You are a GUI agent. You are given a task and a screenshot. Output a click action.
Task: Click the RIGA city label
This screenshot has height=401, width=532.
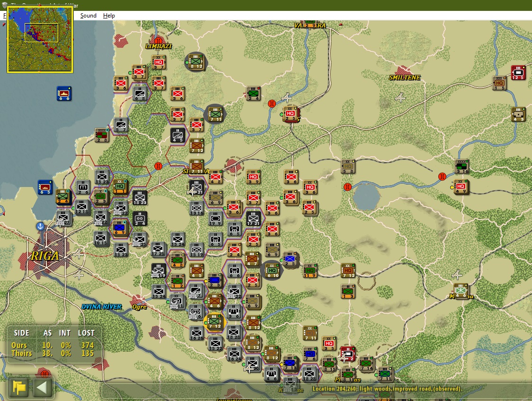pyautogui.click(x=45, y=256)
